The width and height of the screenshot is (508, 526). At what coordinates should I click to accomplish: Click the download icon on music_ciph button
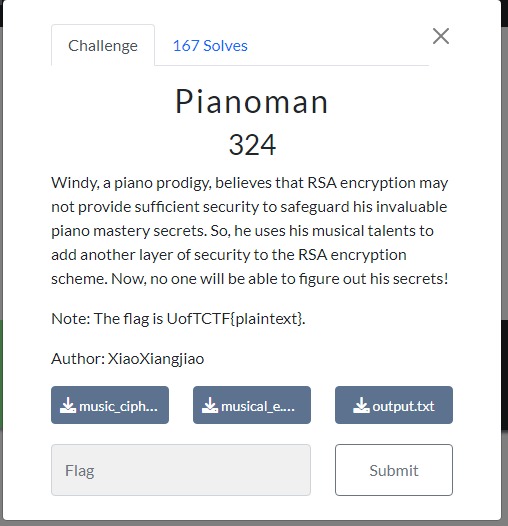[68, 406]
